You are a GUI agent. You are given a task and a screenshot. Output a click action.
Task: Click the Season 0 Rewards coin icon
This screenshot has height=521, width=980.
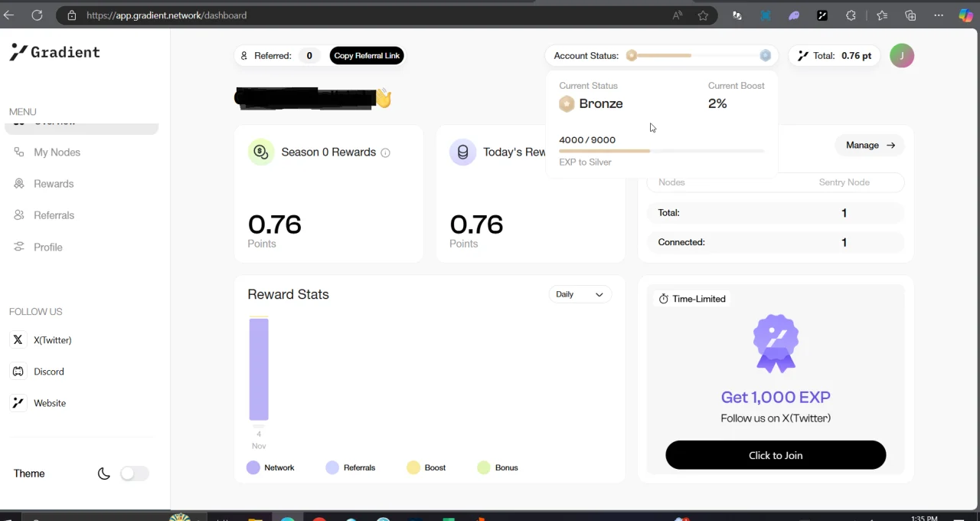(x=260, y=152)
